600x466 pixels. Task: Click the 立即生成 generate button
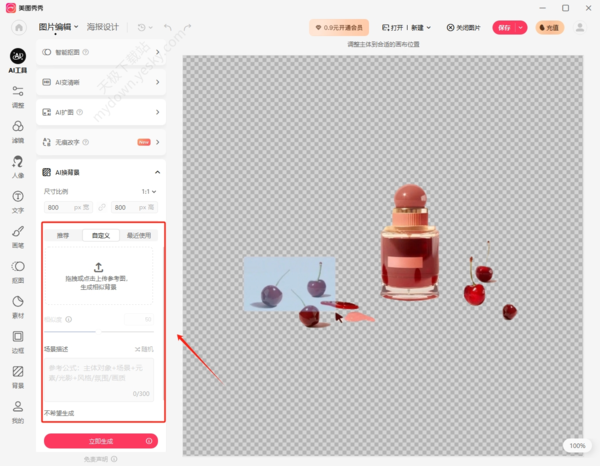pyautogui.click(x=100, y=440)
